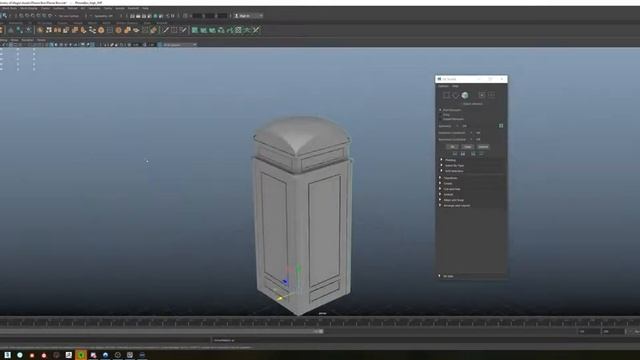Select edge mode icon in UV Toolkit
640x360 pixels.
pyautogui.click(x=456, y=95)
